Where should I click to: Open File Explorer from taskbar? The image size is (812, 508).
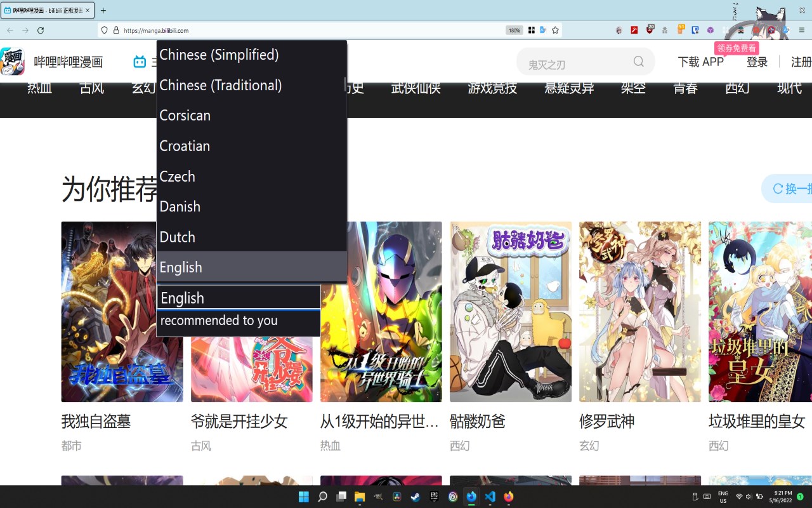(x=360, y=497)
